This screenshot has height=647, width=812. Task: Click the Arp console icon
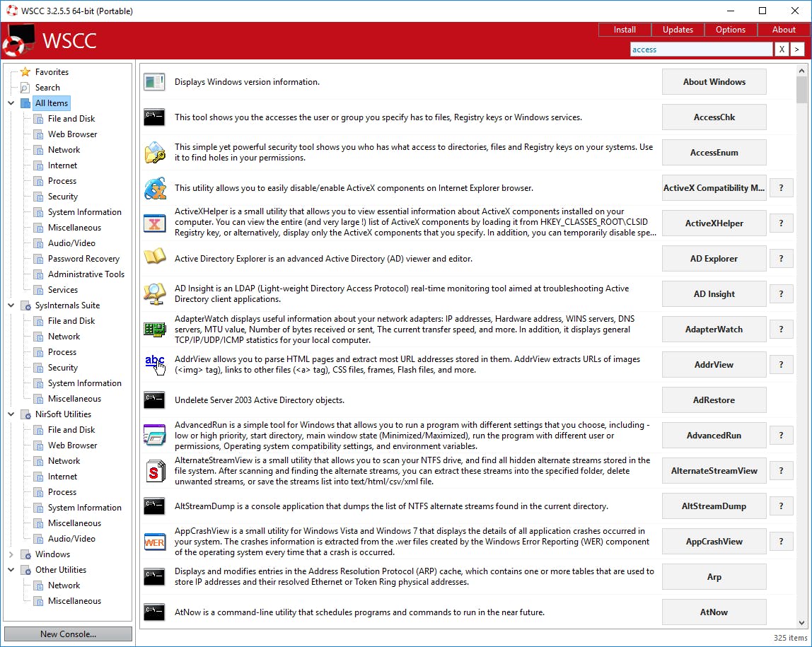(x=154, y=577)
